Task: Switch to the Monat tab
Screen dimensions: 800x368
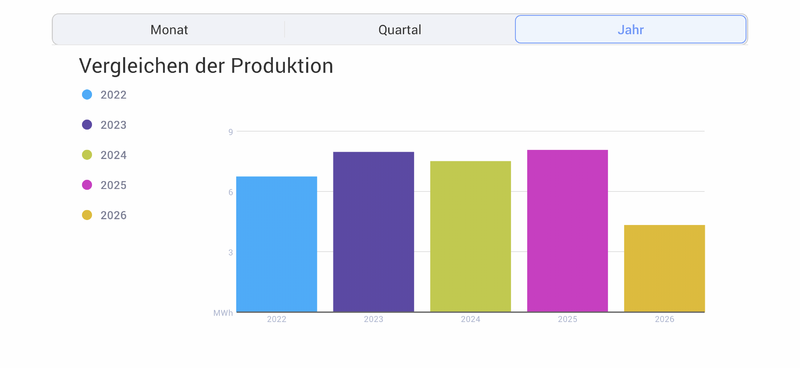Action: click(x=169, y=30)
